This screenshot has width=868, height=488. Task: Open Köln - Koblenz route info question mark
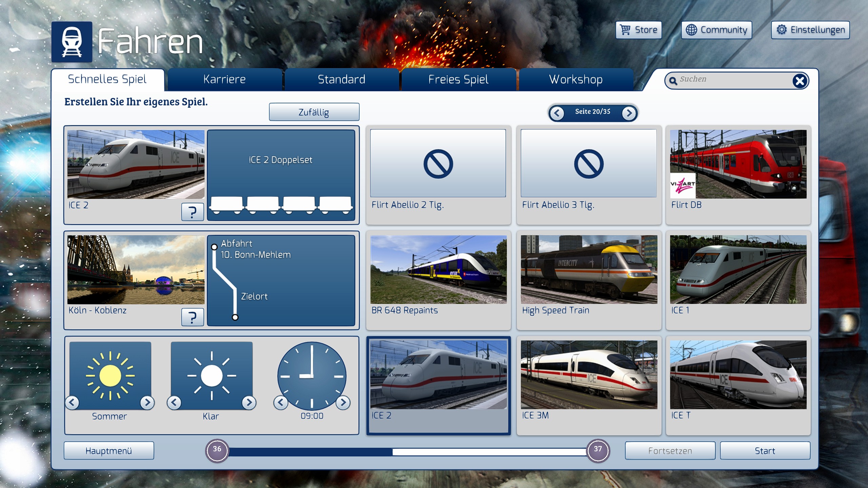click(192, 317)
